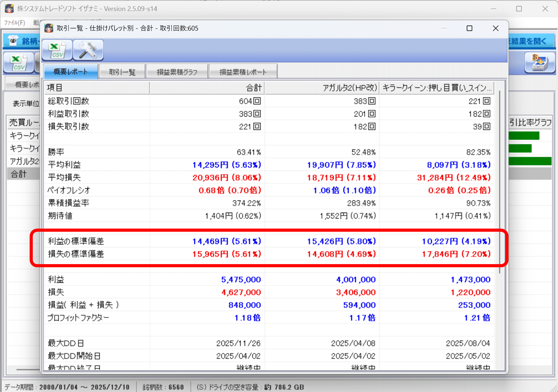Switch to the 概要レポート tab in the dialog
This screenshot has height=392, width=558.
71,72
